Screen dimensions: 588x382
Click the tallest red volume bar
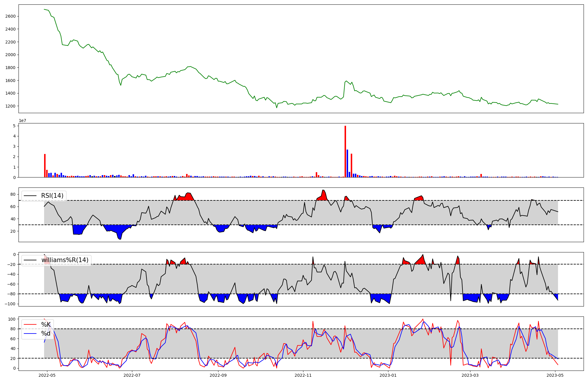345,151
